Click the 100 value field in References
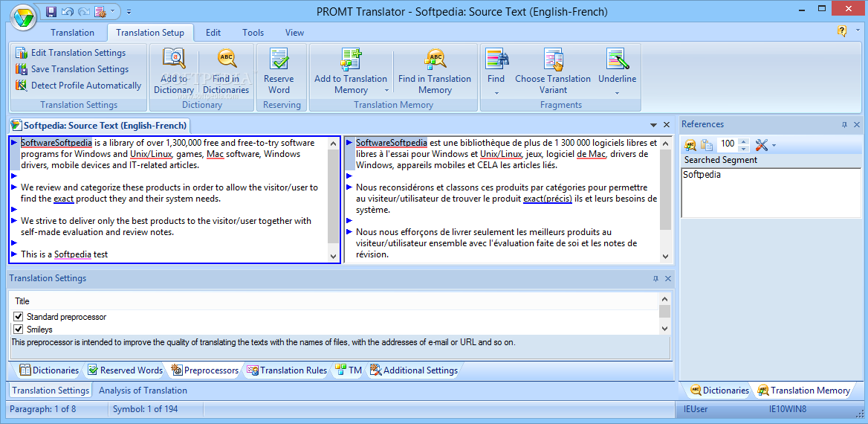 (x=728, y=144)
